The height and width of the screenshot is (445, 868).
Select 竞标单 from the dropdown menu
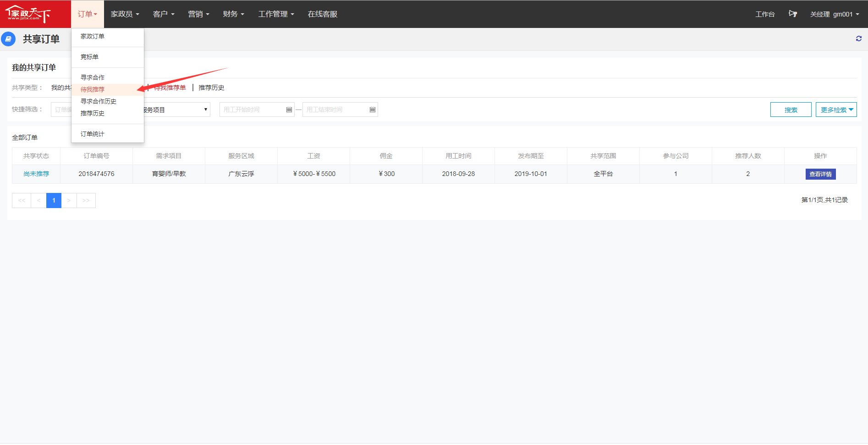(108, 57)
